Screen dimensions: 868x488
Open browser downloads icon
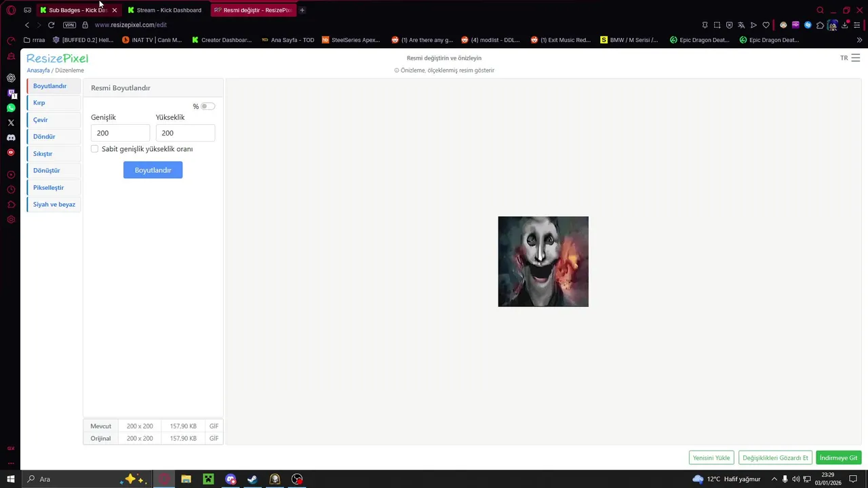845,25
